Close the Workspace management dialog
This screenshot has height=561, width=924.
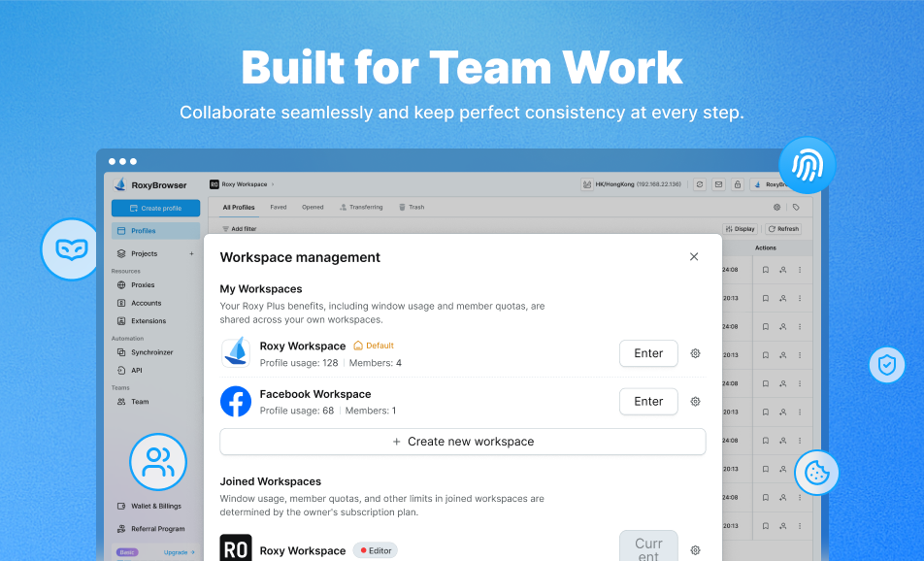pyautogui.click(x=694, y=256)
